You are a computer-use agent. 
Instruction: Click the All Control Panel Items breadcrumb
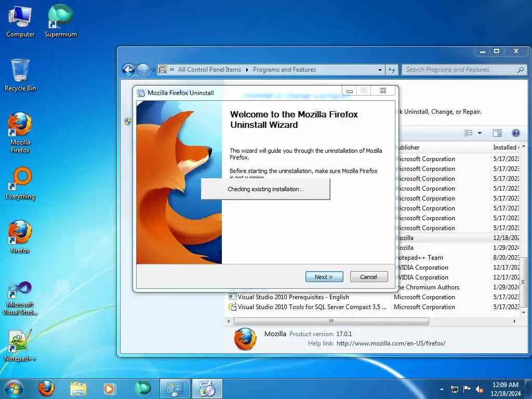(x=209, y=70)
